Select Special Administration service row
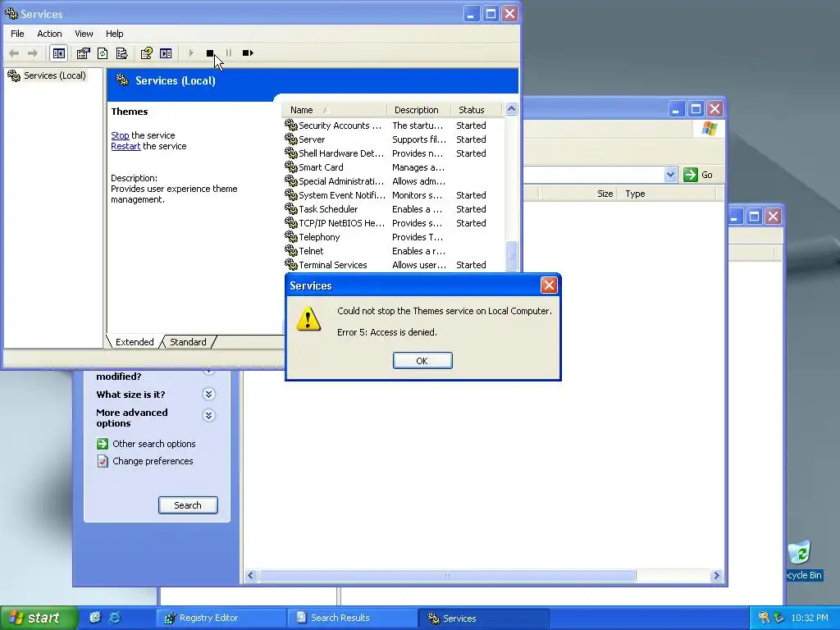The image size is (840, 630). click(x=393, y=181)
